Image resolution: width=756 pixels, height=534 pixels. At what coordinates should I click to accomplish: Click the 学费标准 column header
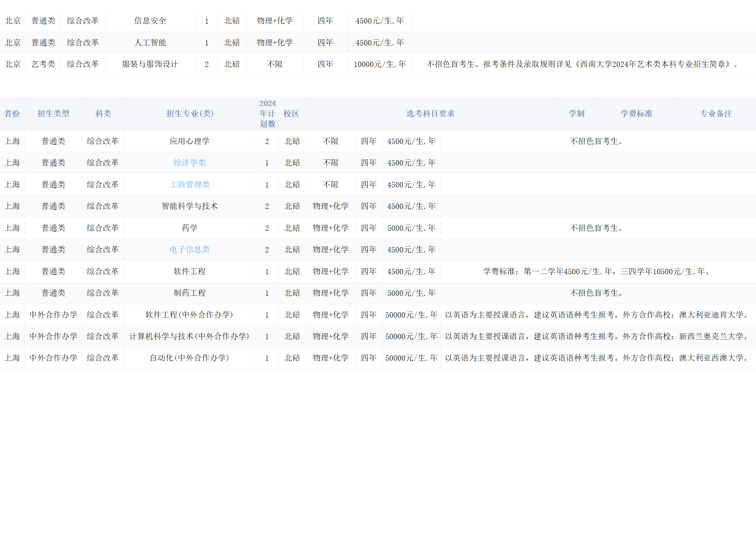(636, 114)
